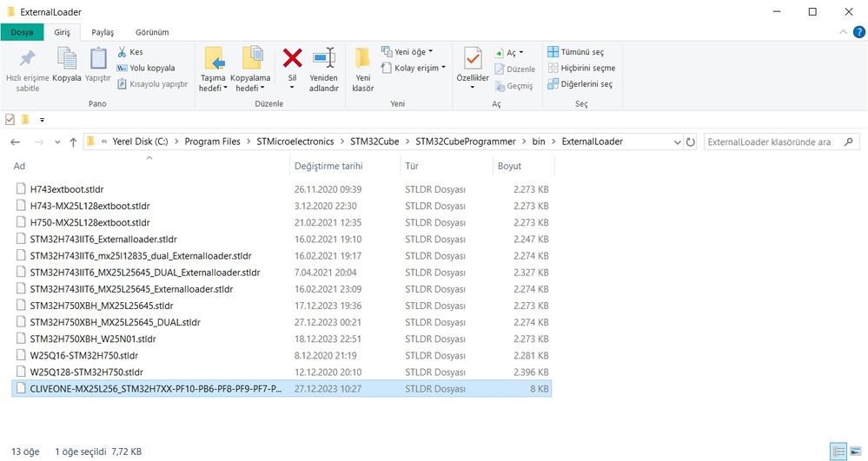Invert selection with Diğerlerini seç
This screenshot has height=461, width=868.
click(x=580, y=84)
